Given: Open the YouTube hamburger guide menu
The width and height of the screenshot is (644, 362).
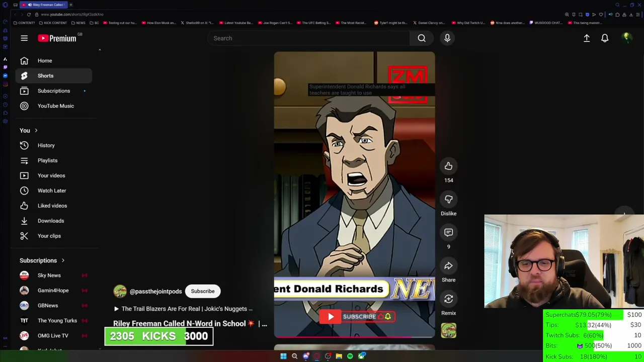Looking at the screenshot, I should pyautogui.click(x=24, y=38).
